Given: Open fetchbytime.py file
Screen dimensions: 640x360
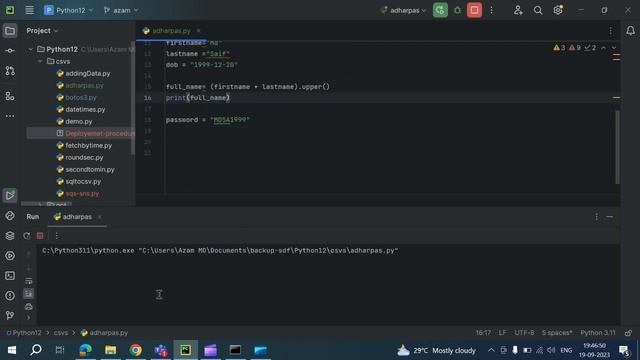Looking at the screenshot, I should click(x=84, y=145).
